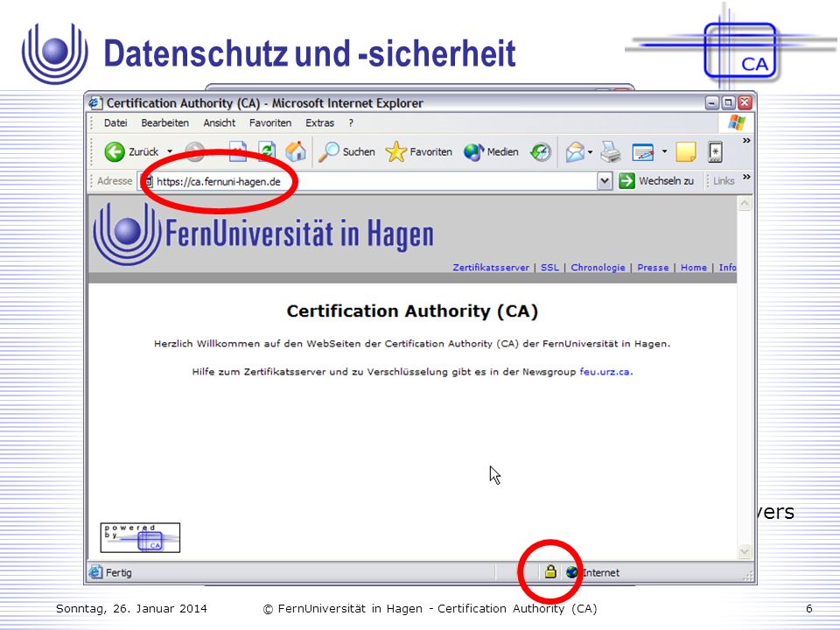Click the edit page toolbar icon
Viewport: 840px width, 630px height.
(643, 152)
